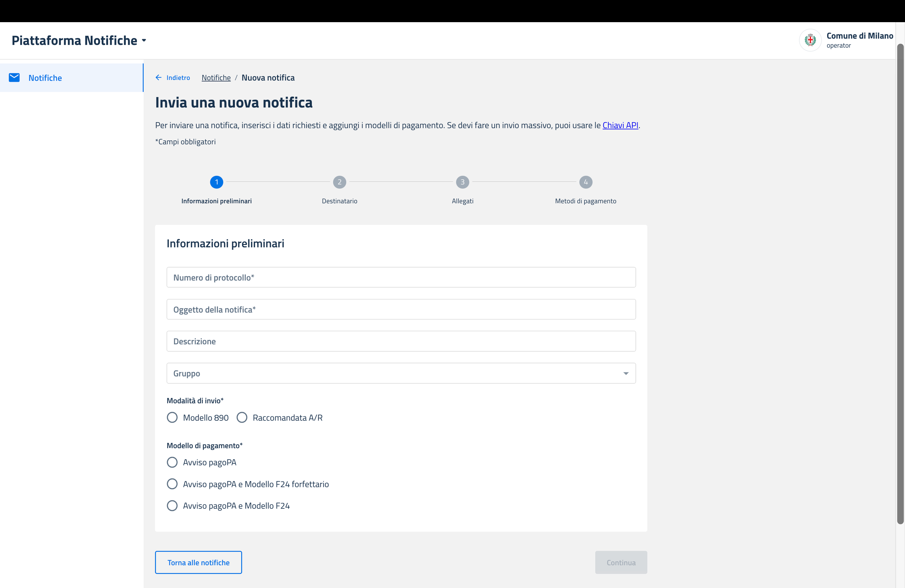The width and height of the screenshot is (905, 588).
Task: Focus the Numero di protocollo field
Action: (x=401, y=277)
